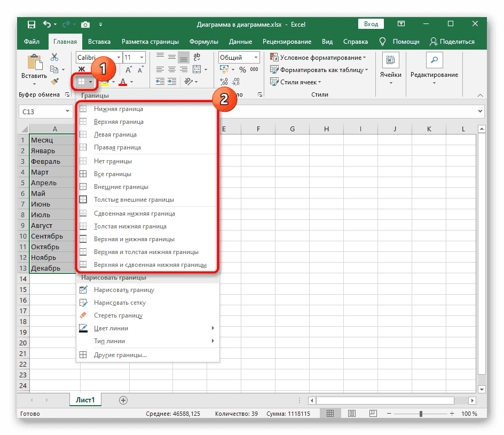504x435 pixels.
Task: Click the Вход sign-in button
Action: coord(371,24)
